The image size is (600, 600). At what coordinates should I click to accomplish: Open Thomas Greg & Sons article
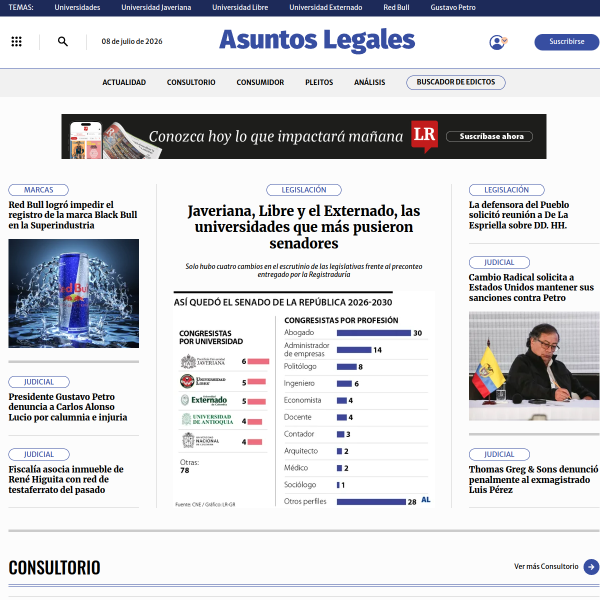pos(533,479)
